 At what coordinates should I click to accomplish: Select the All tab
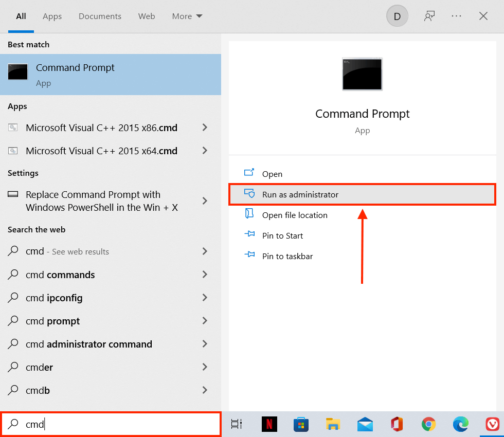coord(21,16)
